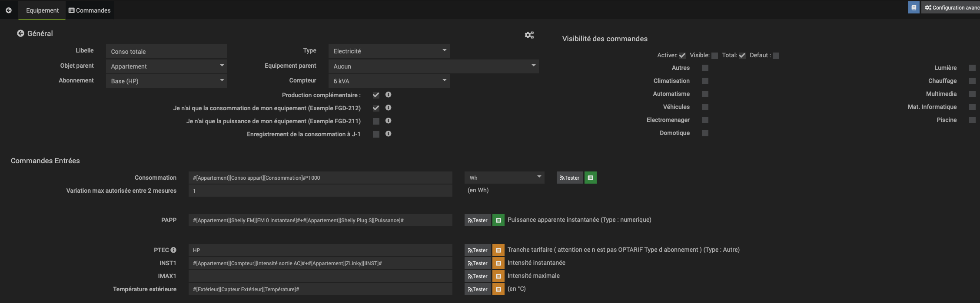The height and width of the screenshot is (303, 980).
Task: Expand the Compteur dropdown showing 6 kVA
Action: click(x=389, y=81)
